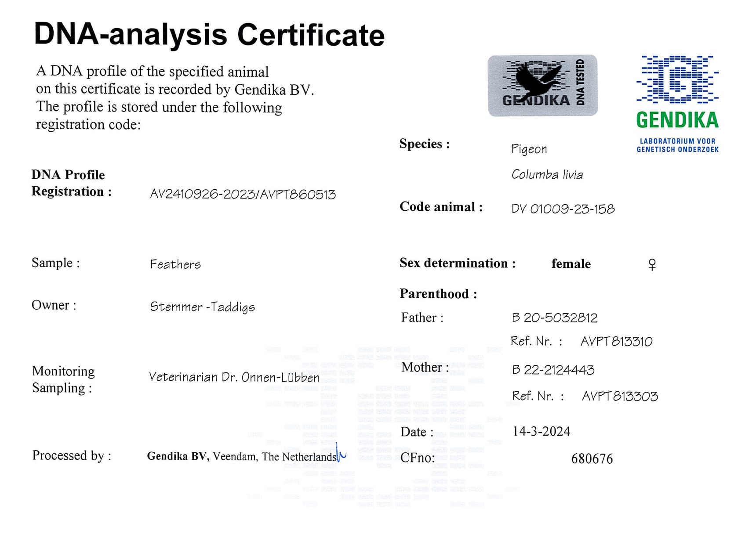Click the female symbol after sex determination

(x=652, y=264)
